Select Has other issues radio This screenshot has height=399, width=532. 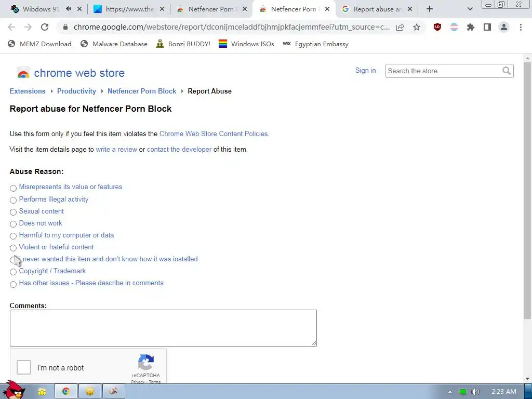13,284
